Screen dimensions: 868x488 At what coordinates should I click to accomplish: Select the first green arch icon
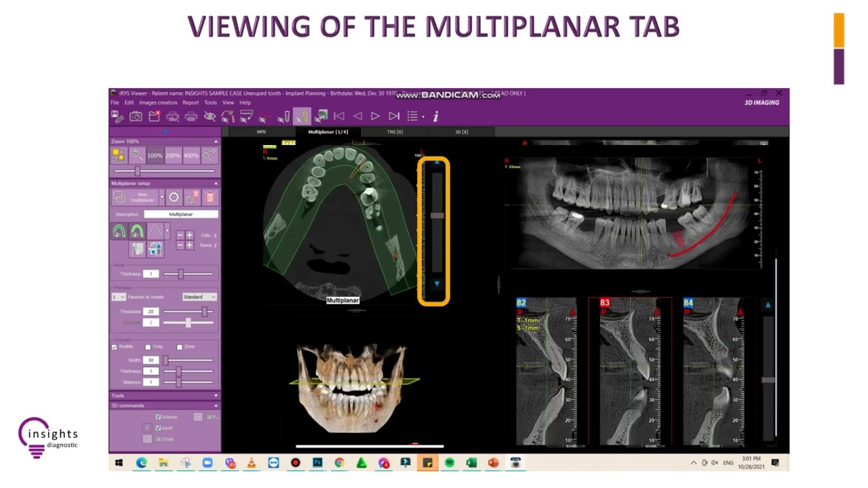(x=119, y=232)
